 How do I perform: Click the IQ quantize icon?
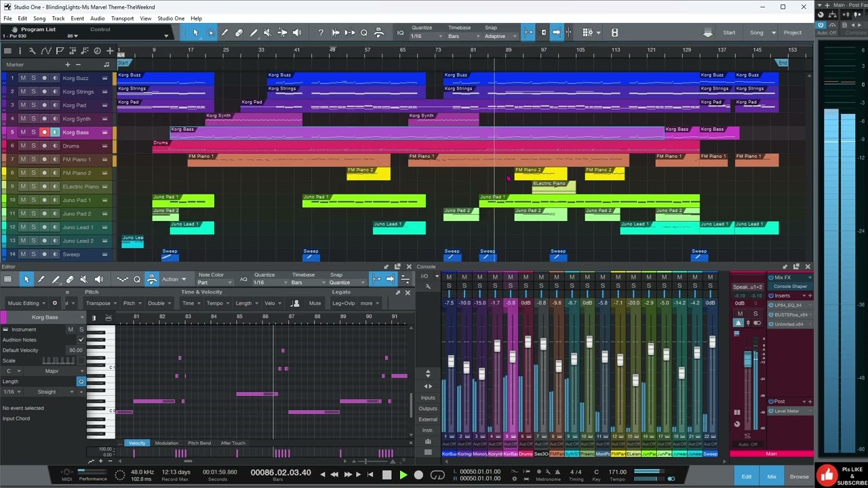coord(400,33)
